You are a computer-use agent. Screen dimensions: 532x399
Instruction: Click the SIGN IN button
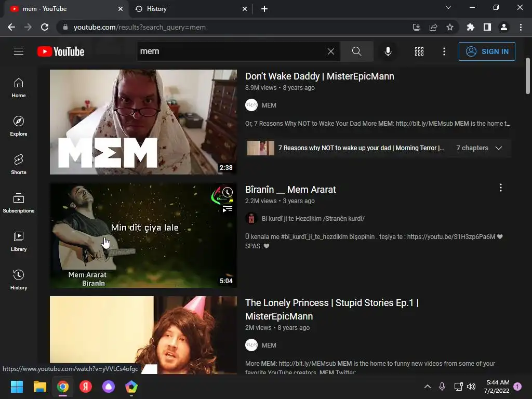(487, 51)
